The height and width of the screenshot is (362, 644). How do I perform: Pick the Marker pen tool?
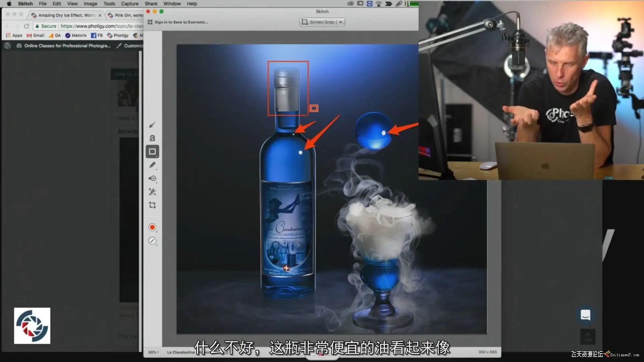152,165
